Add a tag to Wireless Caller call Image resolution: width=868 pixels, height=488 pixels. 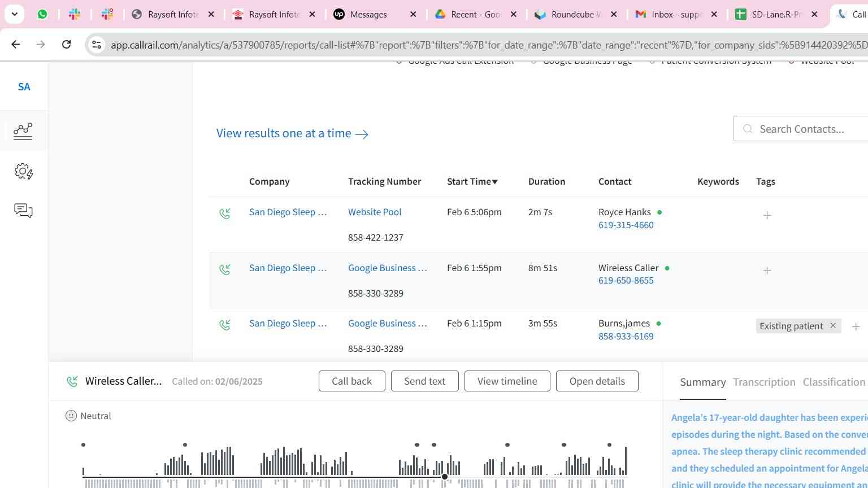[x=767, y=271]
